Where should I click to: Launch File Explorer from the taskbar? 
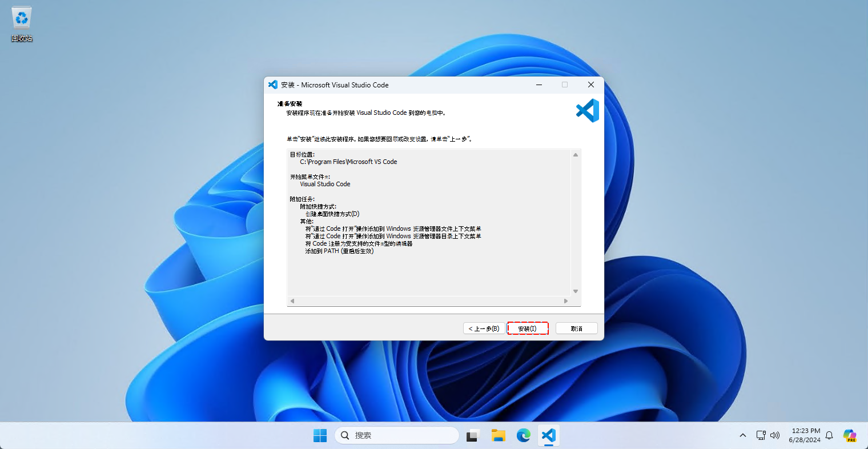[499, 435]
